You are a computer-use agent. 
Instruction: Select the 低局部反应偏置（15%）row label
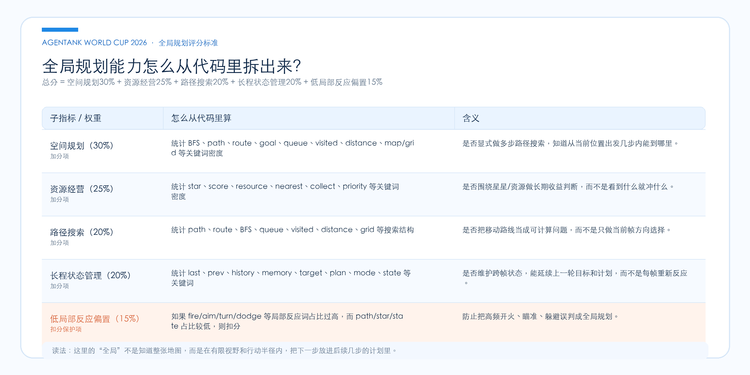(x=95, y=319)
